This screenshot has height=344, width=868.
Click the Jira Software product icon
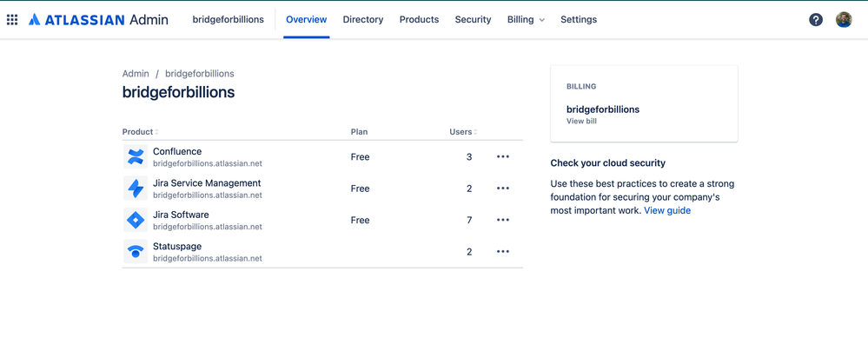point(135,220)
